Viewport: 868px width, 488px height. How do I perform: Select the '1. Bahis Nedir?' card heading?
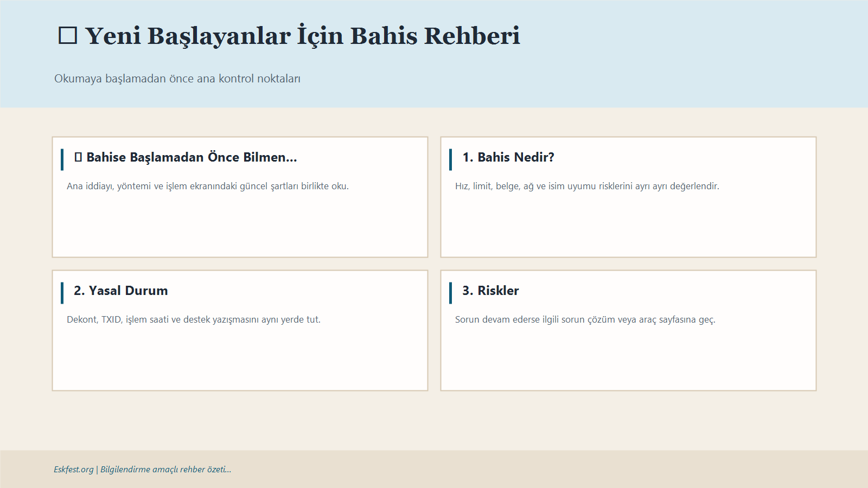coord(508,157)
